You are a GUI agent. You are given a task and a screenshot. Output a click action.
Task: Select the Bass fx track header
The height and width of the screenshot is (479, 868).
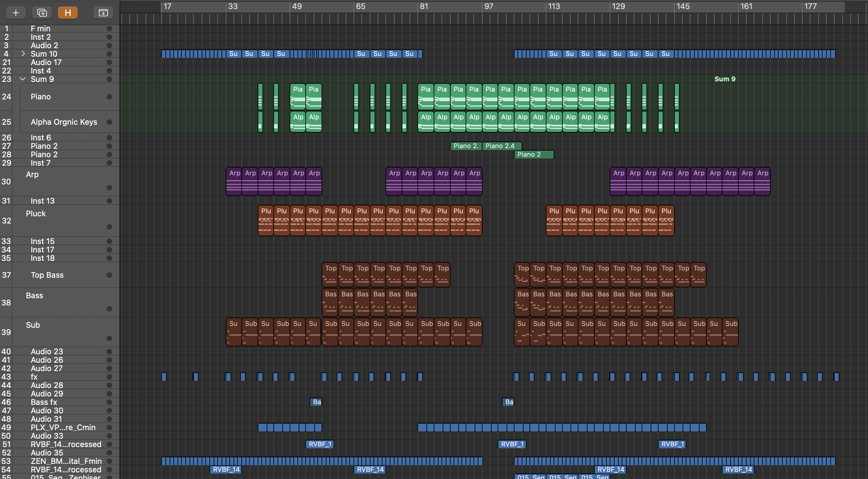pyautogui.click(x=44, y=402)
